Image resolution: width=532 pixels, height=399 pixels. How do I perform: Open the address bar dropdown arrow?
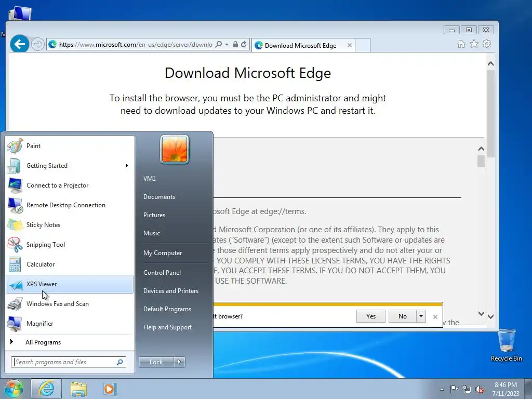[x=227, y=45]
